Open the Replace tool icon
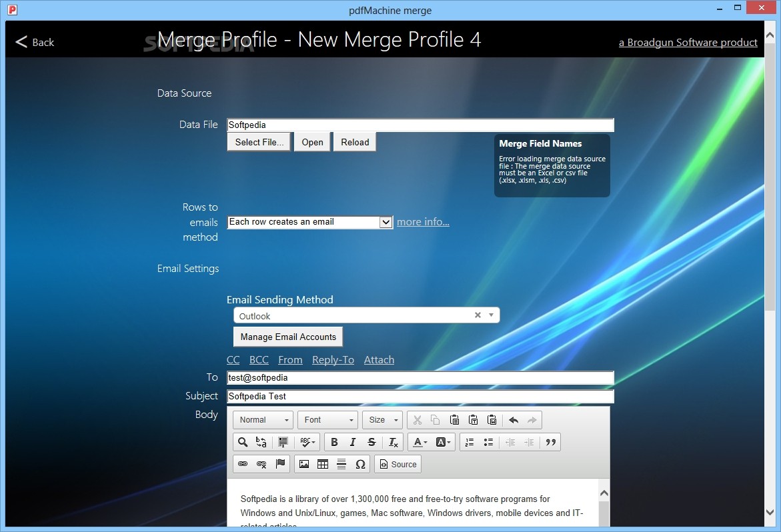Screen dimensions: 781x532 (x=261, y=442)
